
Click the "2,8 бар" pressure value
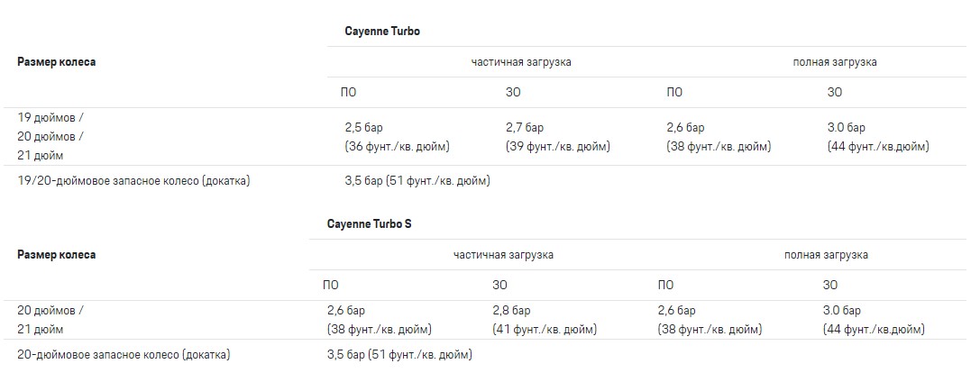(511, 310)
